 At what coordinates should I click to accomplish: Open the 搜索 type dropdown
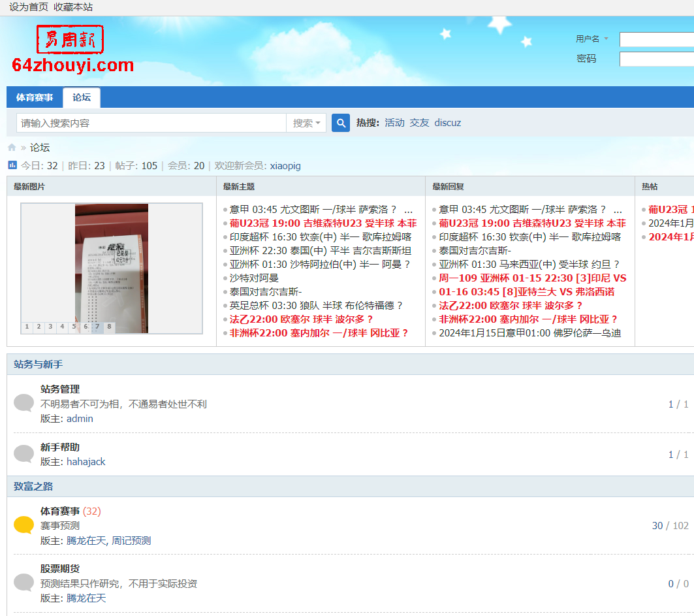pos(306,123)
